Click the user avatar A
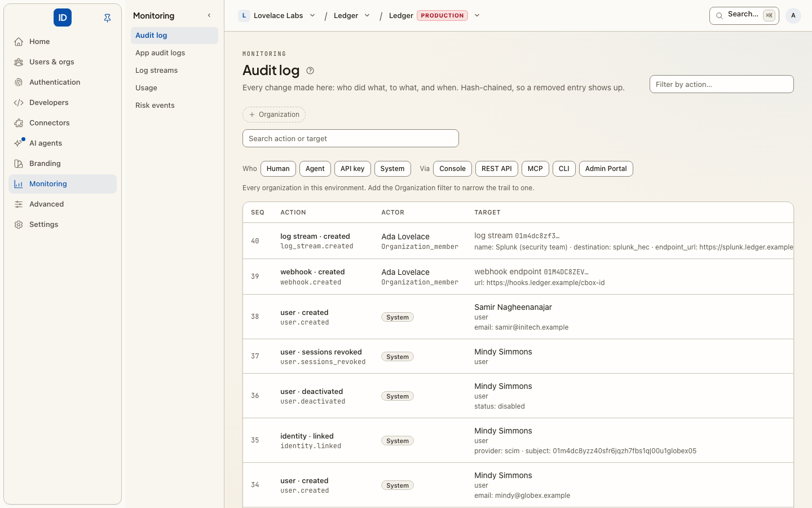 (x=793, y=16)
